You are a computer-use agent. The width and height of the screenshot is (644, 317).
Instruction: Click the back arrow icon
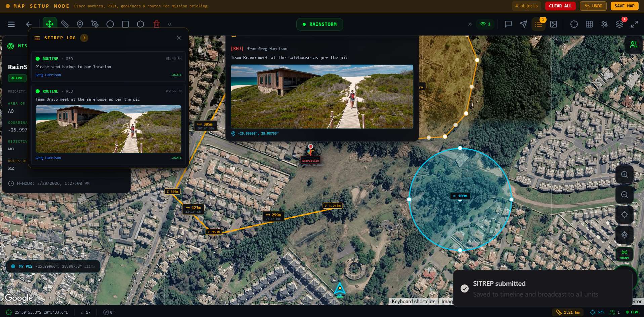pos(29,24)
